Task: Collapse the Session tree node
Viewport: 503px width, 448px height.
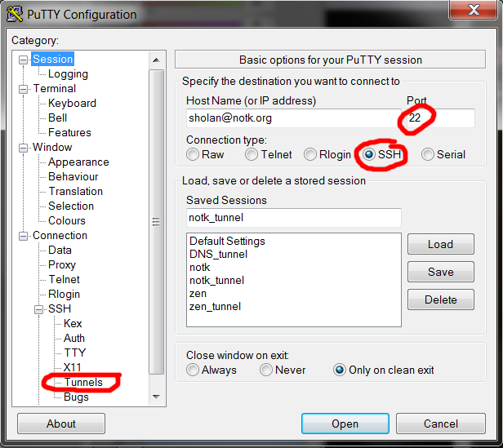Action: pyautogui.click(x=23, y=60)
